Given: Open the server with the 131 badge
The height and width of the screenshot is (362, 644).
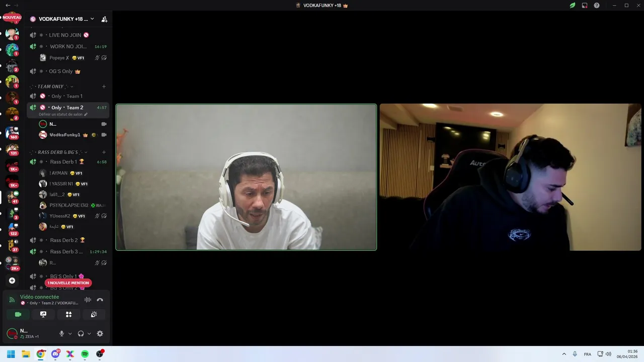Looking at the screenshot, I should coord(12,149).
